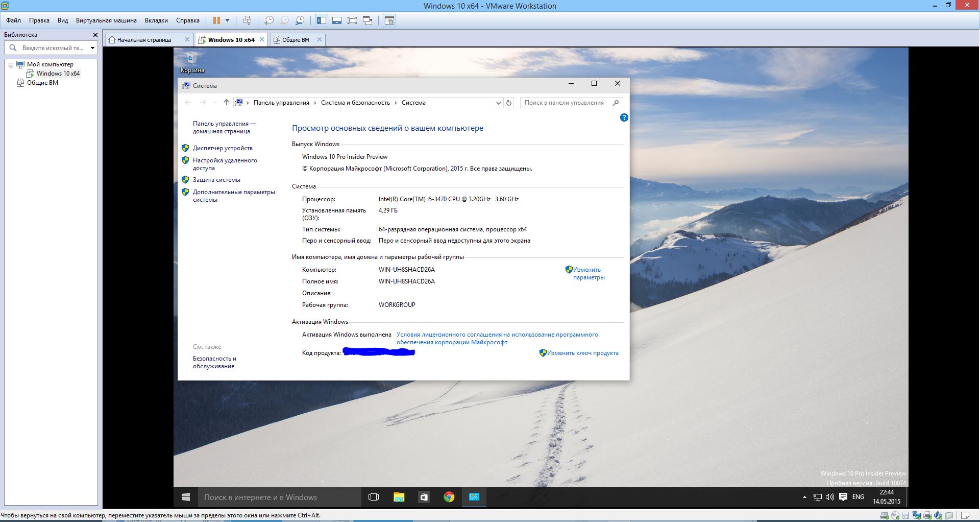
Task: Open the Action Center notifications icon
Action: (843, 497)
